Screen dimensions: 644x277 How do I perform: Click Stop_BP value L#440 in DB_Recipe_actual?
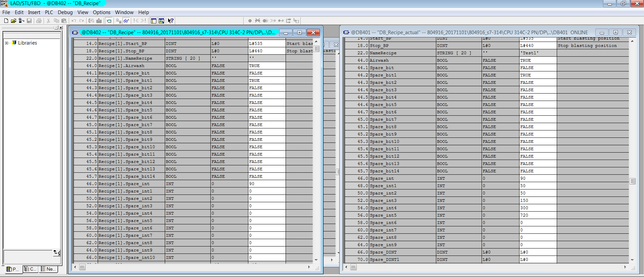(538, 46)
